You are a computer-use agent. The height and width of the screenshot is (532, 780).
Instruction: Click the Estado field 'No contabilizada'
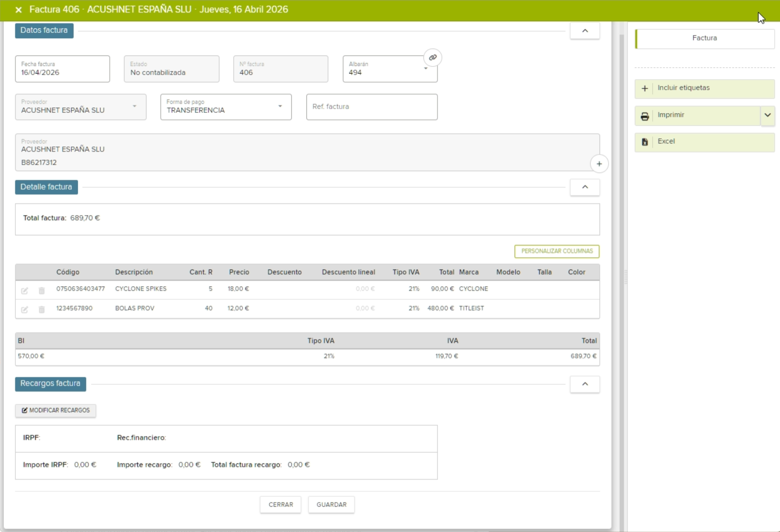[x=171, y=69]
